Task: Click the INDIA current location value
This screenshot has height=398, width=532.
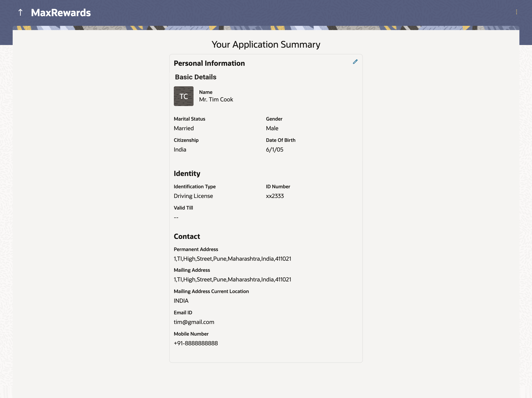Action: click(x=181, y=301)
